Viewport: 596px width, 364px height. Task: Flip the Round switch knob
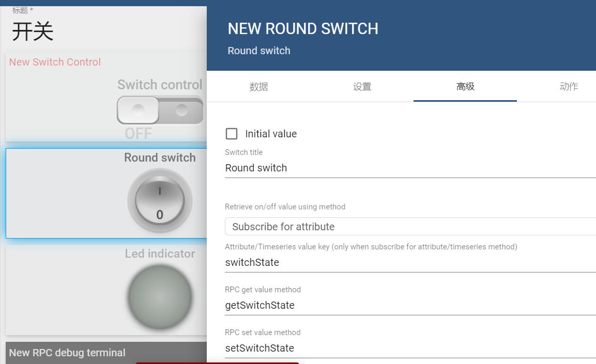[160, 200]
